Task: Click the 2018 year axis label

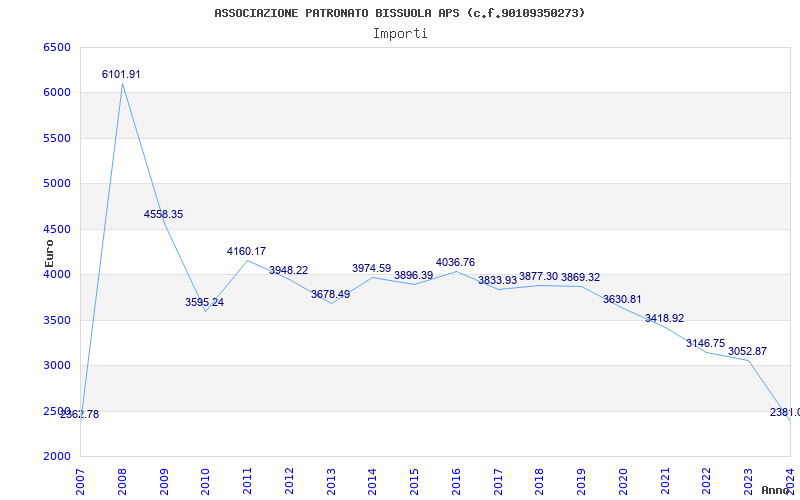Action: tap(540, 482)
